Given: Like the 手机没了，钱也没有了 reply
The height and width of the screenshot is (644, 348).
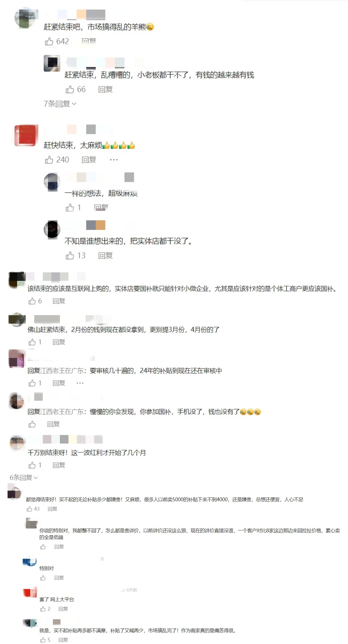Looking at the screenshot, I should pyautogui.click(x=32, y=424).
